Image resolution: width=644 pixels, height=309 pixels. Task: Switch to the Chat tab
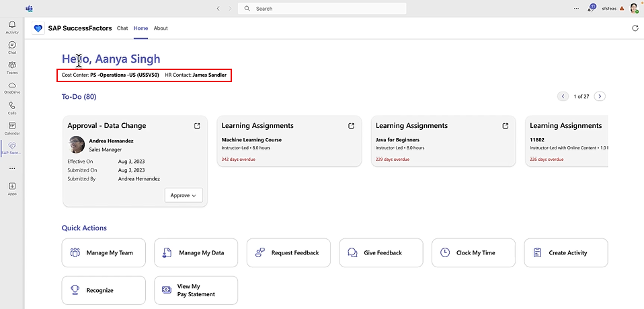pos(122,28)
